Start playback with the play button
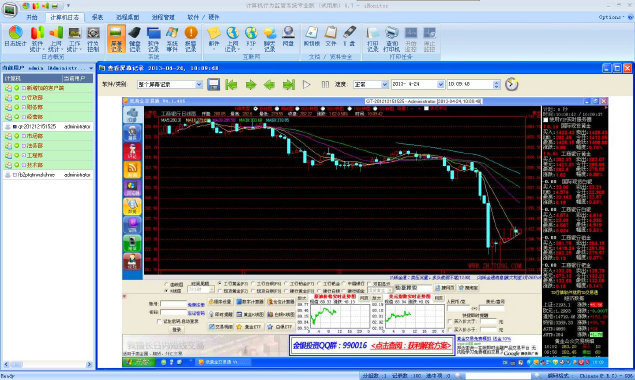This screenshot has height=380, width=635. 307,85
